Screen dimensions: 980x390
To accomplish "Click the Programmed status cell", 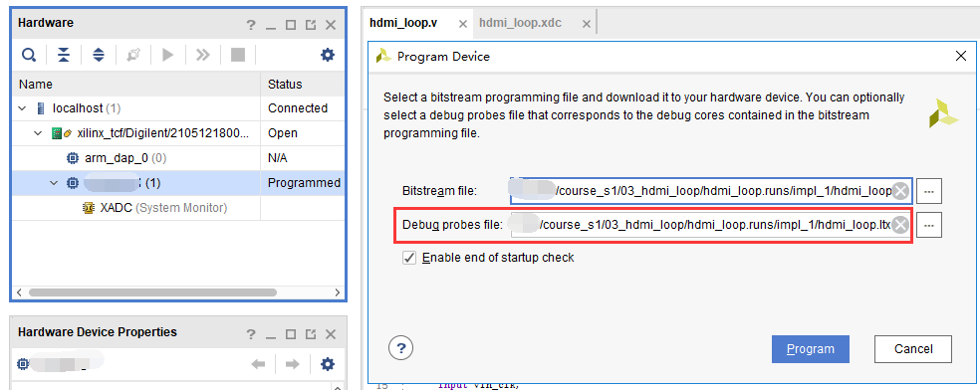I will (304, 183).
